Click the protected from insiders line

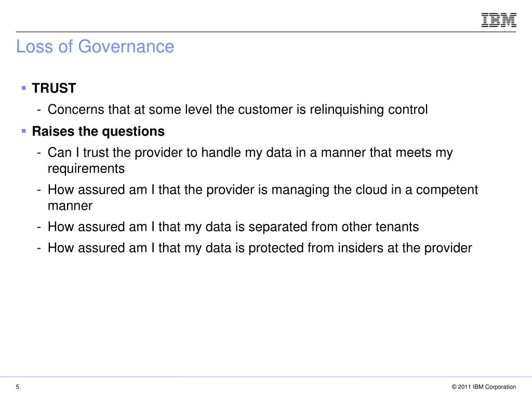click(260, 248)
